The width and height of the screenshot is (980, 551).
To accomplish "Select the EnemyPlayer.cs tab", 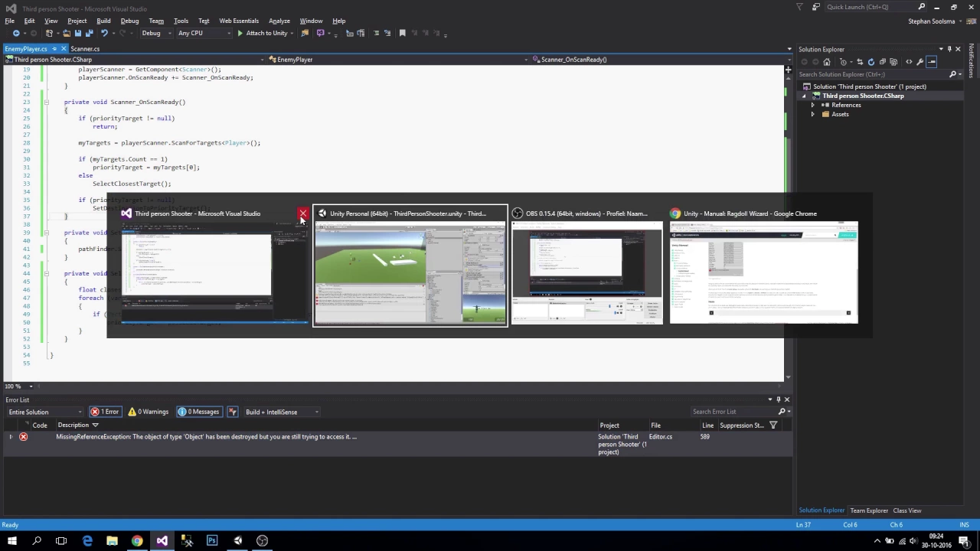I will pos(26,49).
